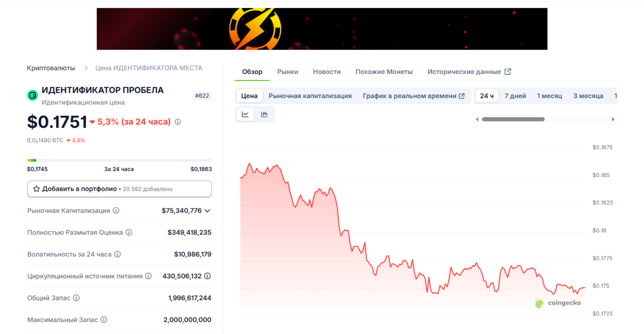Click the $0,1745 24-hour low value

(37, 169)
